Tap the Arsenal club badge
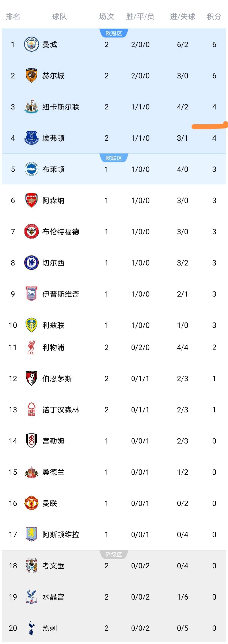The image size is (228, 644). (x=31, y=200)
